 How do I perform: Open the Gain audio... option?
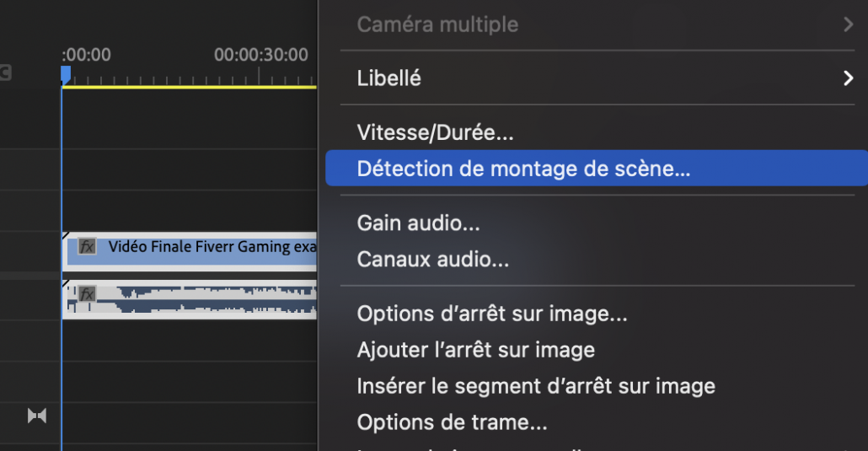[x=418, y=223]
